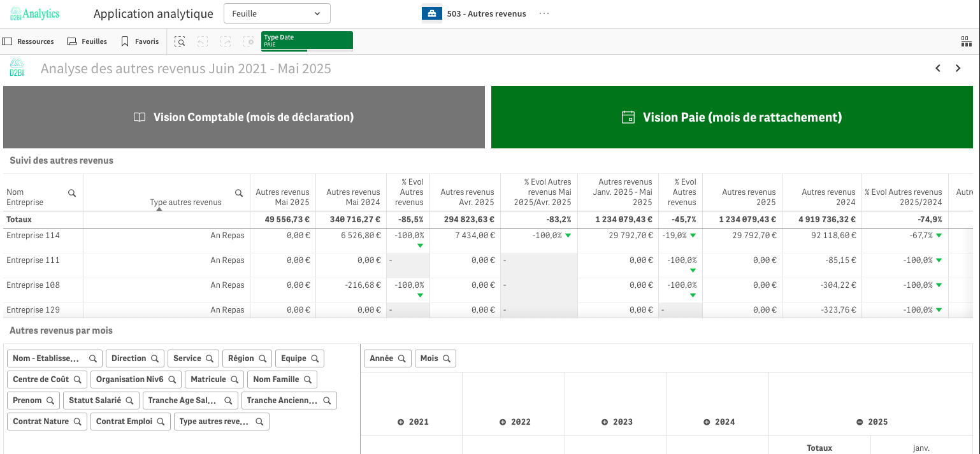Open the selections grid icon at right
The image size is (980, 454).
click(x=966, y=41)
